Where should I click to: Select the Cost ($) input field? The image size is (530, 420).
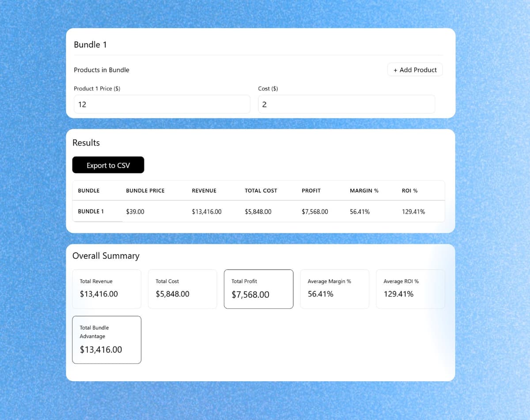tap(346, 104)
